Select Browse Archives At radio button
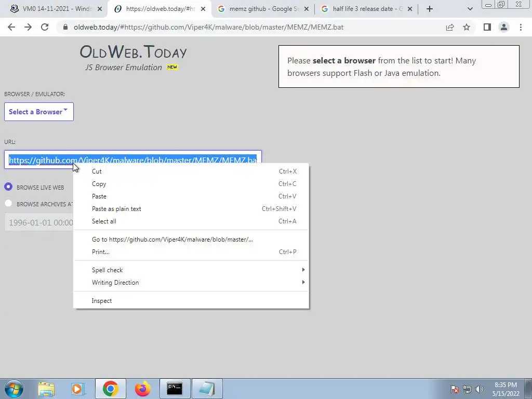532x399 pixels. coord(8,203)
